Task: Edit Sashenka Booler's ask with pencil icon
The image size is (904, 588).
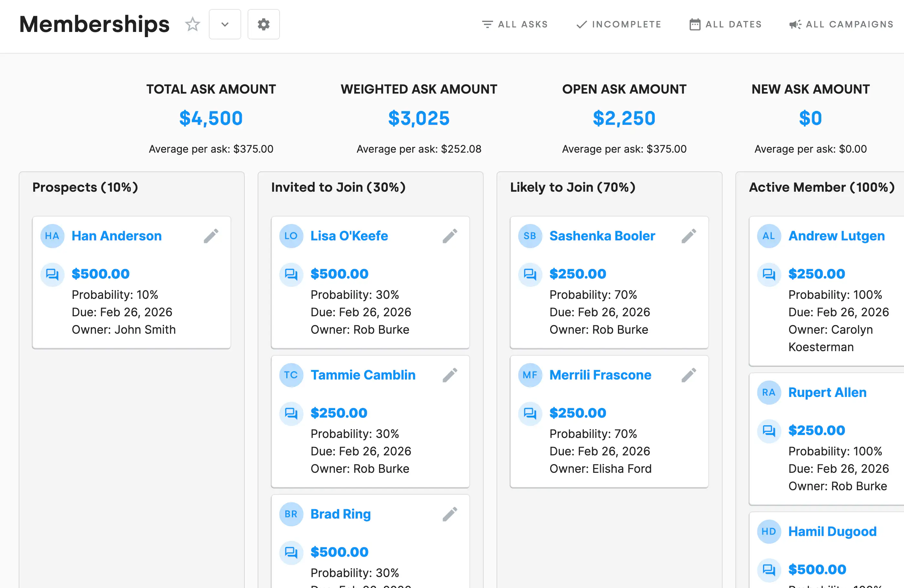Action: [x=689, y=236]
